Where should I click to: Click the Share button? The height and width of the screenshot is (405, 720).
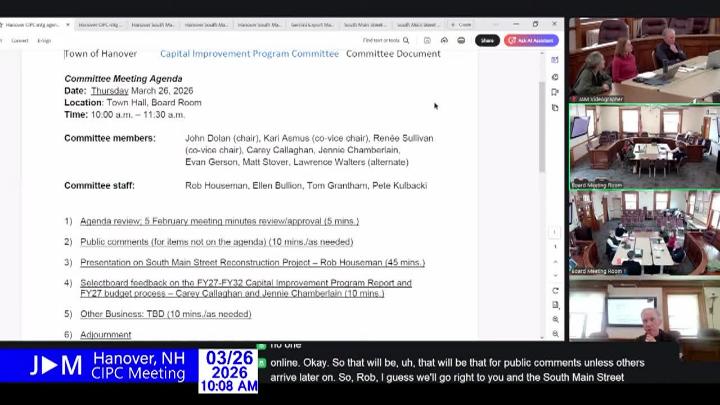[487, 41]
